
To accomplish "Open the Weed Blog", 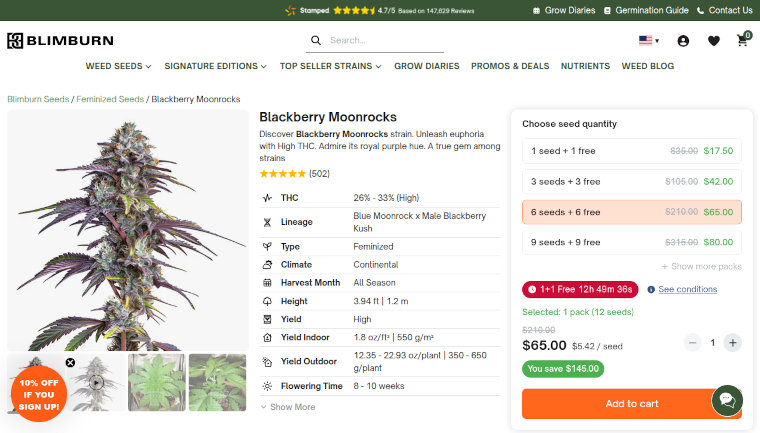I will [648, 66].
